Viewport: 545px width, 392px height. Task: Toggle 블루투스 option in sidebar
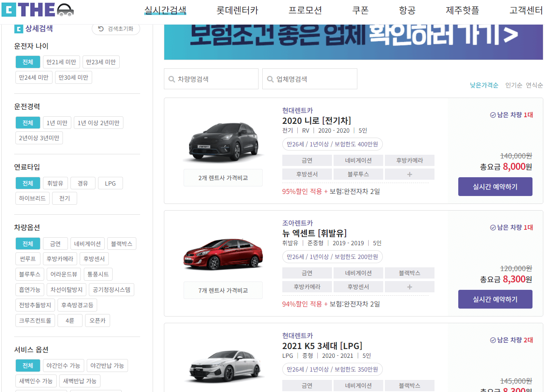coord(30,274)
